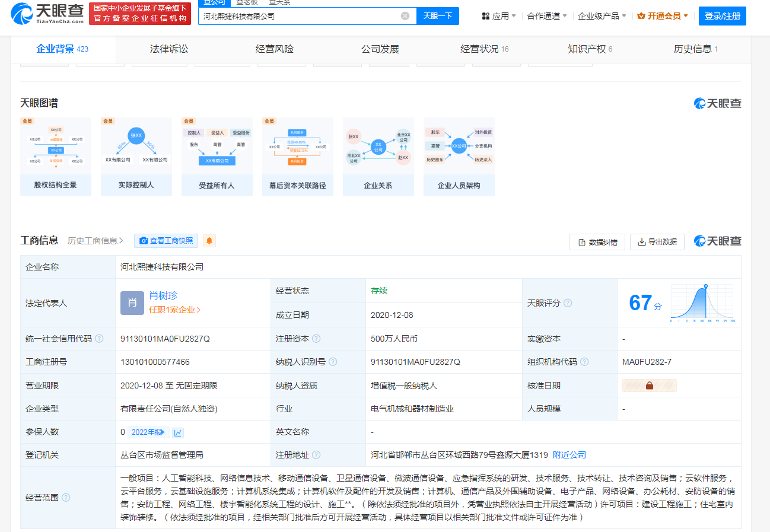Viewport: 770px width, 532px height.
Task: Click the help icon next to 天眼评分
Action: 568,303
